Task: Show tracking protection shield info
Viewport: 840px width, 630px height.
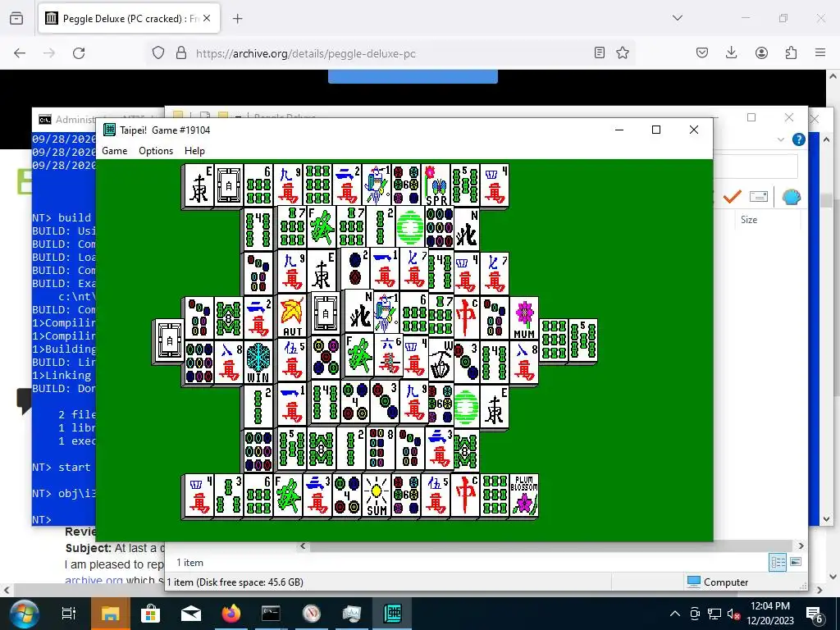Action: click(x=158, y=53)
